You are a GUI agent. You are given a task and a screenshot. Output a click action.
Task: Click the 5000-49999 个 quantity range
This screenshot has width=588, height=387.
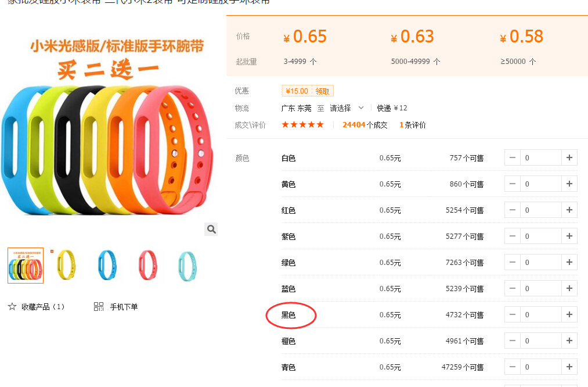tap(416, 61)
